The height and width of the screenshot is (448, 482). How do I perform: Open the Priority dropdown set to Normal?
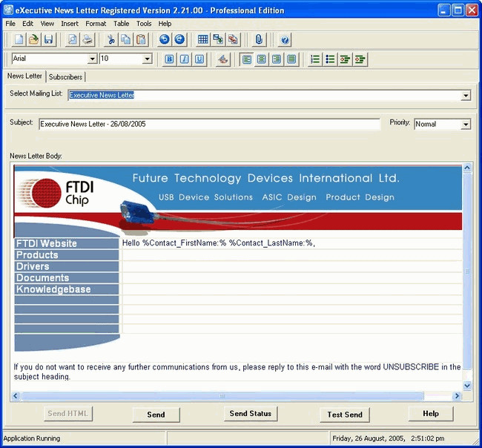coord(466,124)
